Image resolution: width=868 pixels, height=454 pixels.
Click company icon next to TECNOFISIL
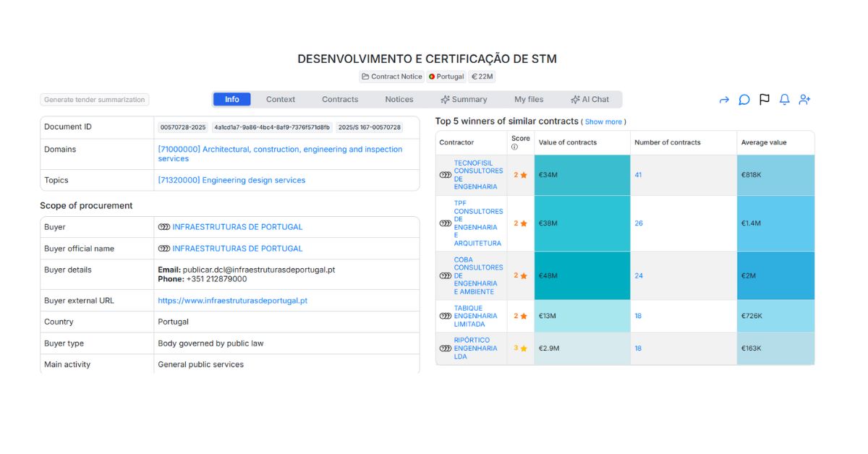coord(446,175)
